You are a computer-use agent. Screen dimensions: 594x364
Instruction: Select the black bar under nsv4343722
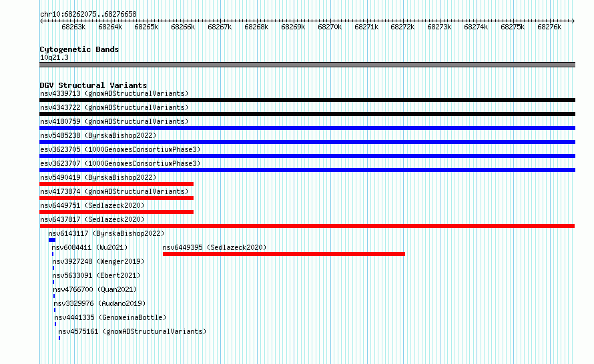(x=307, y=114)
